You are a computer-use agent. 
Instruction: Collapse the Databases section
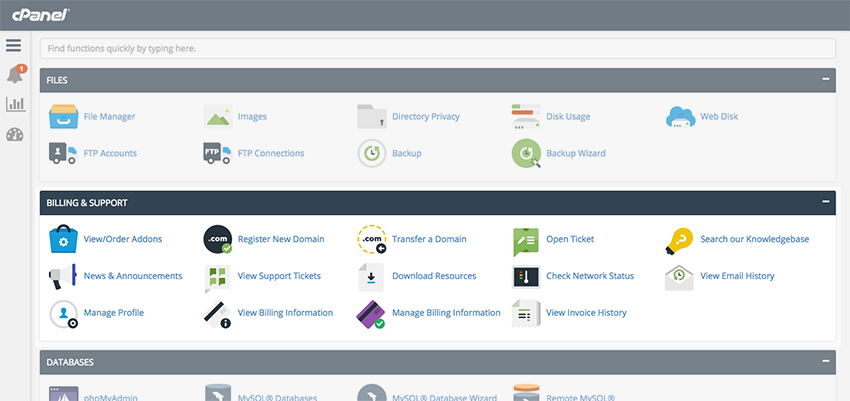826,361
